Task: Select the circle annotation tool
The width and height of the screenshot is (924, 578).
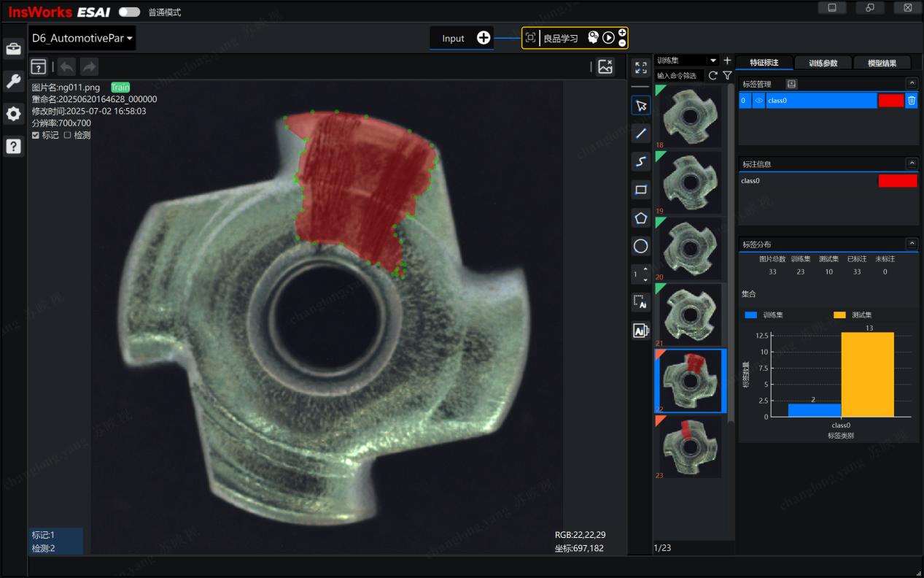Action: [x=640, y=246]
